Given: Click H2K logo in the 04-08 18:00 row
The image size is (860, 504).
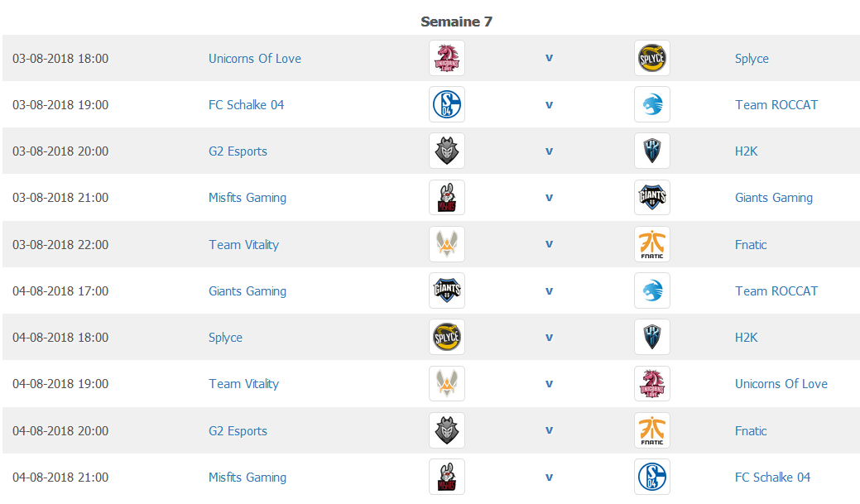Looking at the screenshot, I should pyautogui.click(x=652, y=337).
